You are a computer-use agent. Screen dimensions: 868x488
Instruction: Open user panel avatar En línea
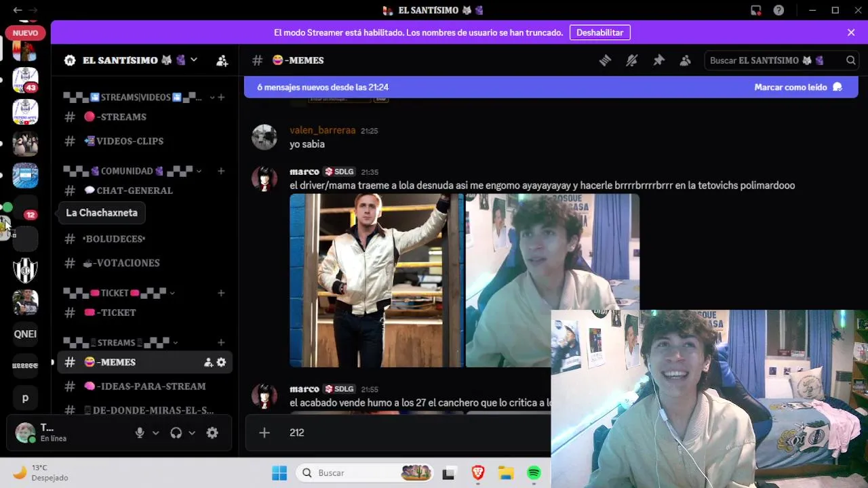tap(25, 432)
